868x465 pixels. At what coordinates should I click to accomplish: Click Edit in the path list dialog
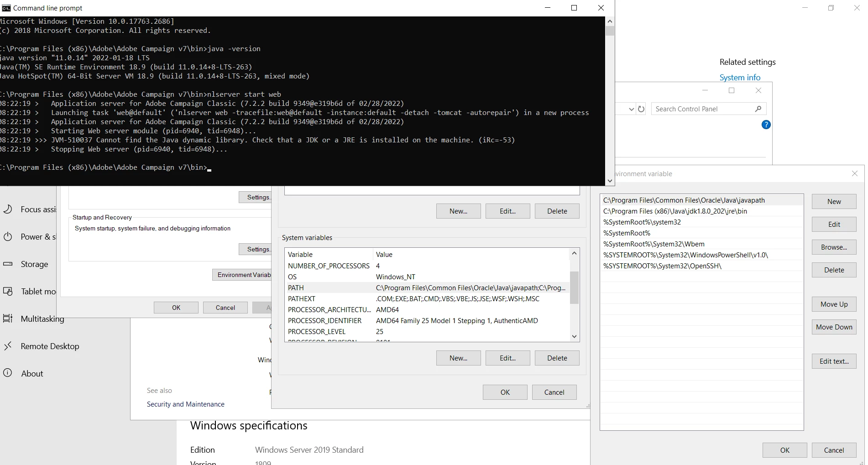tap(834, 224)
